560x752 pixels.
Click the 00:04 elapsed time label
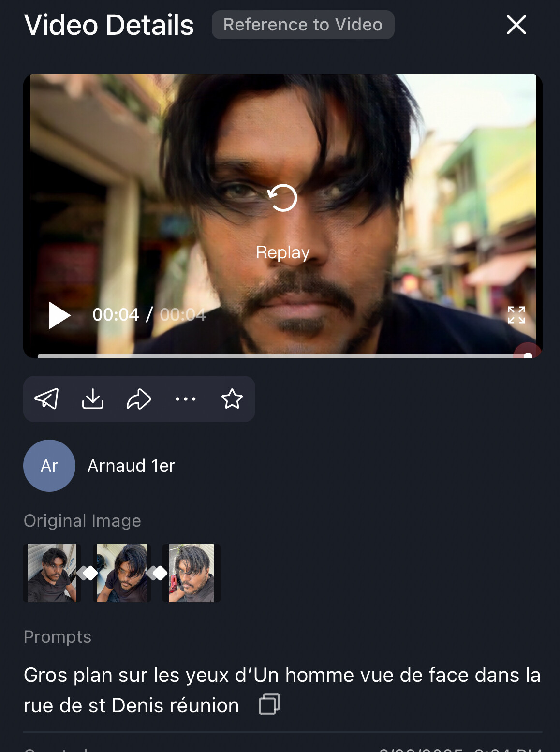point(116,315)
